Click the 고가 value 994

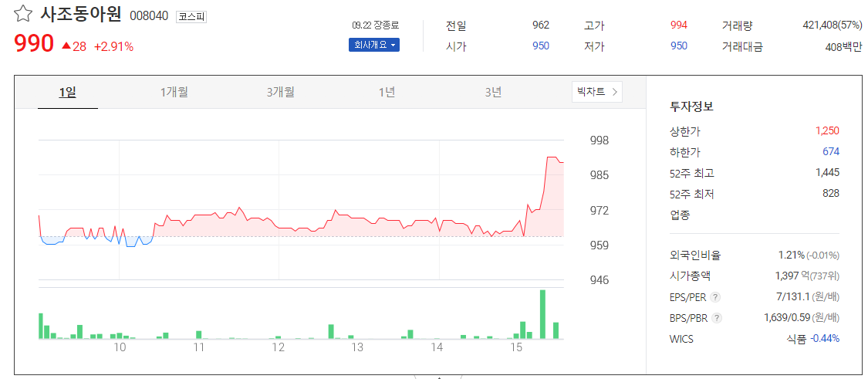pos(679,25)
